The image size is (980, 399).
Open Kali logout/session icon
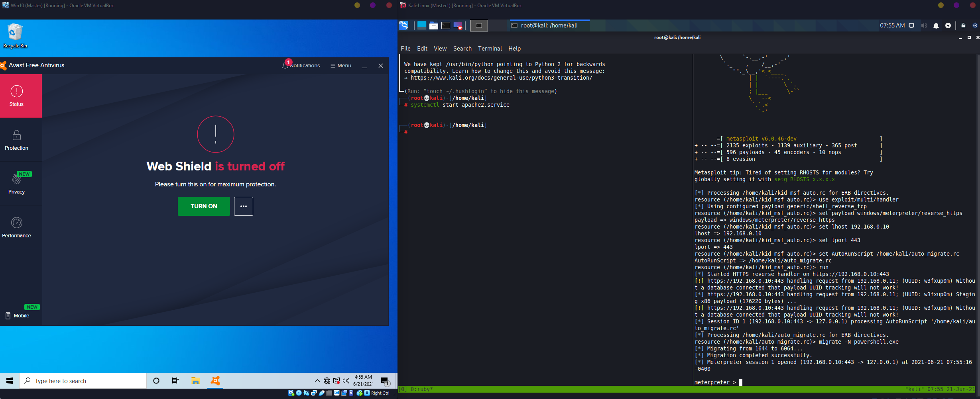[x=975, y=25]
